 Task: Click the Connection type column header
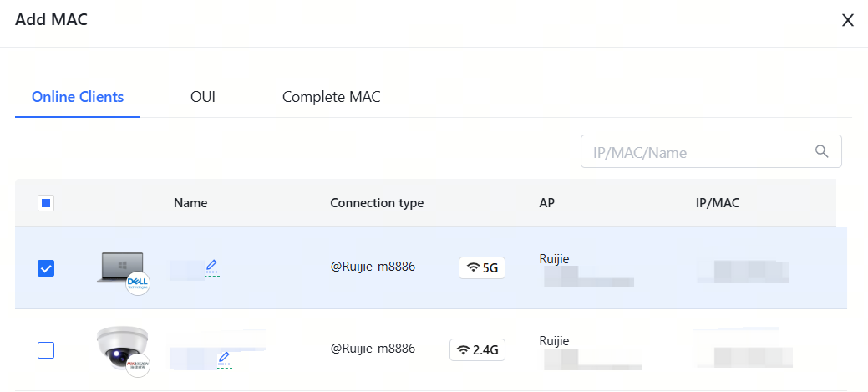377,203
